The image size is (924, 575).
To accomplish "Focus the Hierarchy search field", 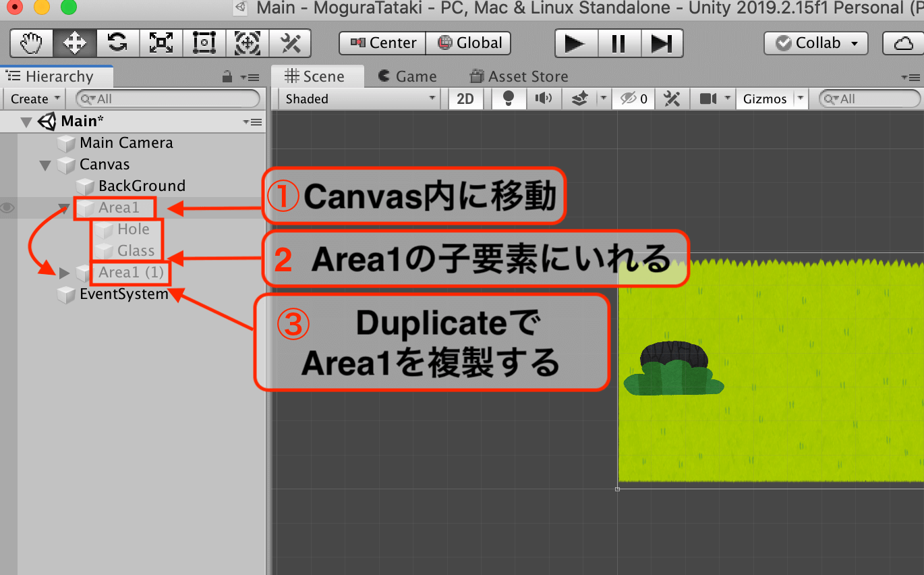I will tap(168, 99).
